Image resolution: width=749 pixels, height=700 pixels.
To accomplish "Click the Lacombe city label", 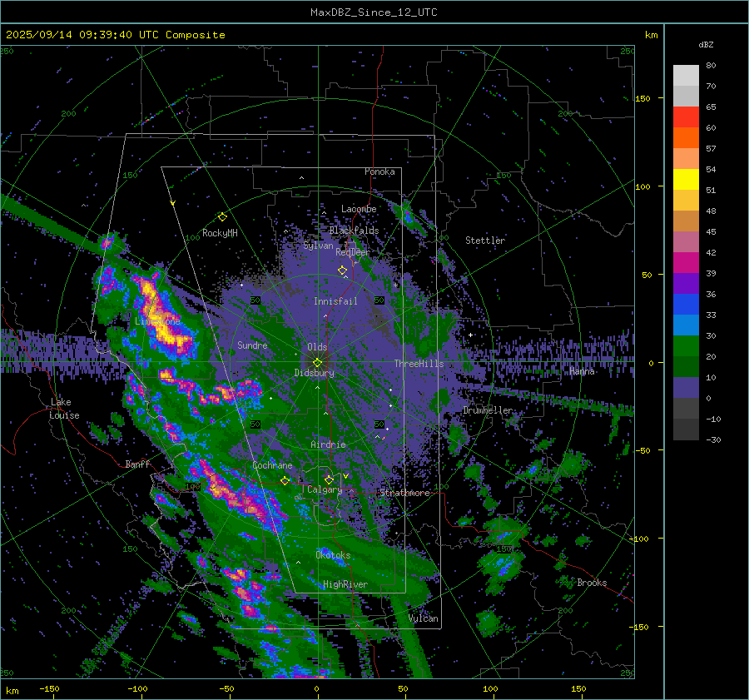I will click(359, 209).
